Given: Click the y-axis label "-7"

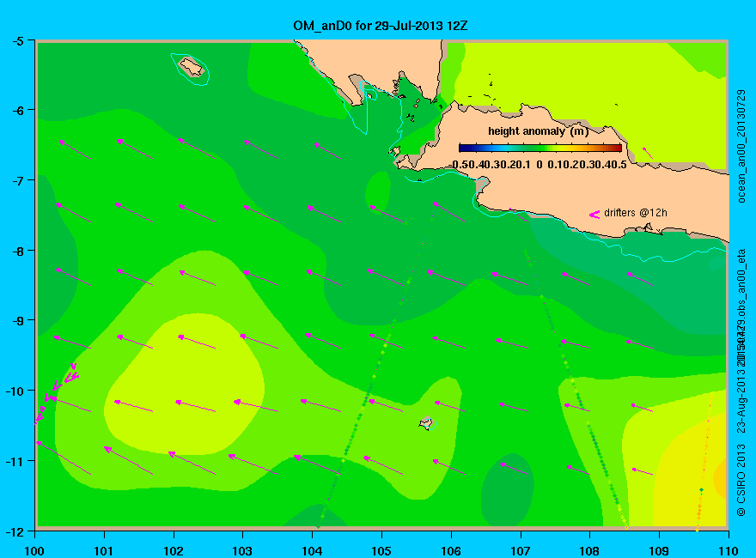Looking at the screenshot, I should coord(18,181).
